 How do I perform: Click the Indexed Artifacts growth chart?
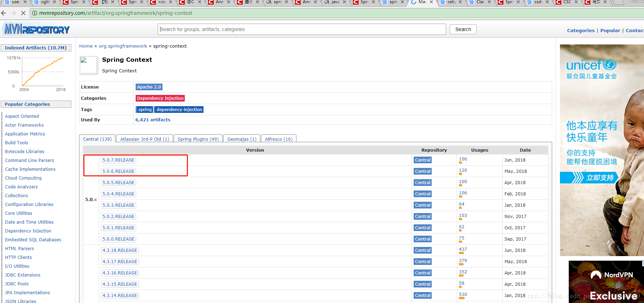pyautogui.click(x=36, y=73)
